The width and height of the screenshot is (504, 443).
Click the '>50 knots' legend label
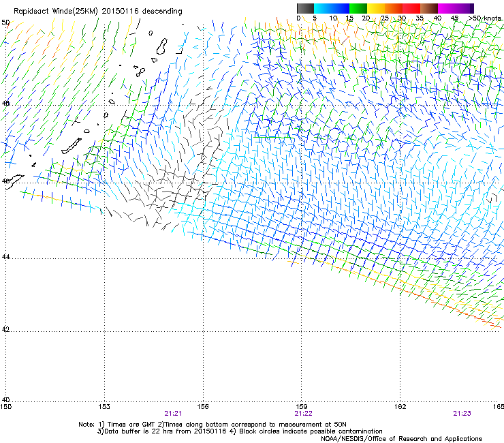click(484, 18)
